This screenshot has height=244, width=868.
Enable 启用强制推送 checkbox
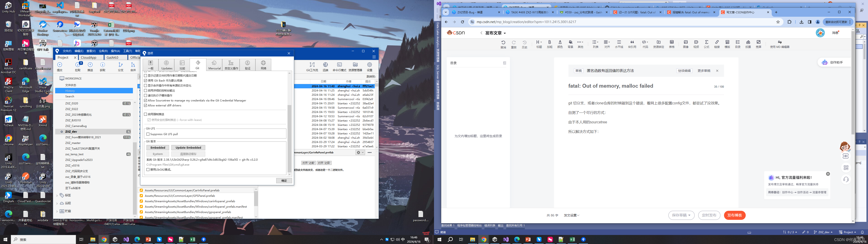tap(146, 114)
